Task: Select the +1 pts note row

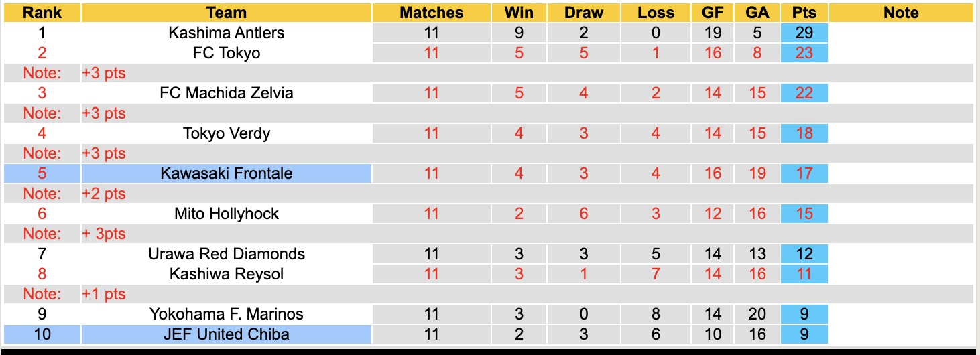Action: click(x=104, y=294)
